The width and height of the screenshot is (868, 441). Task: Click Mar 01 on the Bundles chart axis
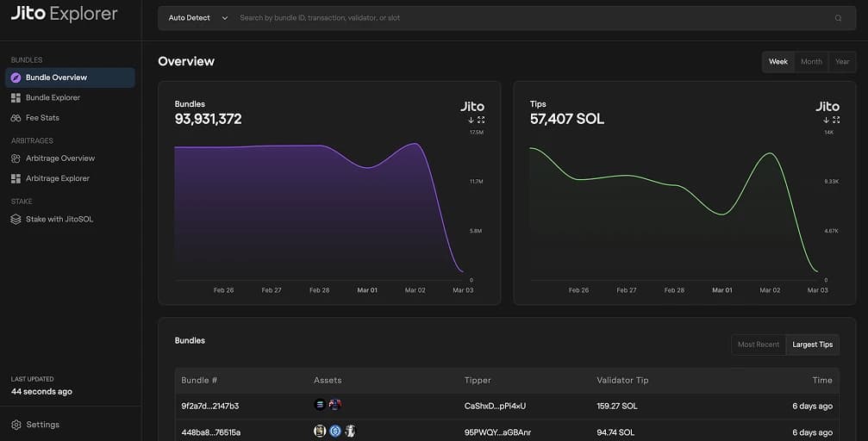click(367, 290)
